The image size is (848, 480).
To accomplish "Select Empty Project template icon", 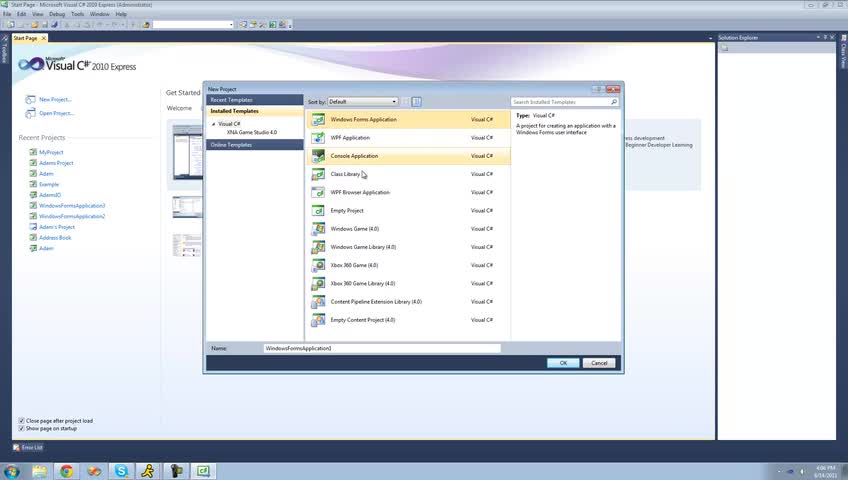I will 318,211.
